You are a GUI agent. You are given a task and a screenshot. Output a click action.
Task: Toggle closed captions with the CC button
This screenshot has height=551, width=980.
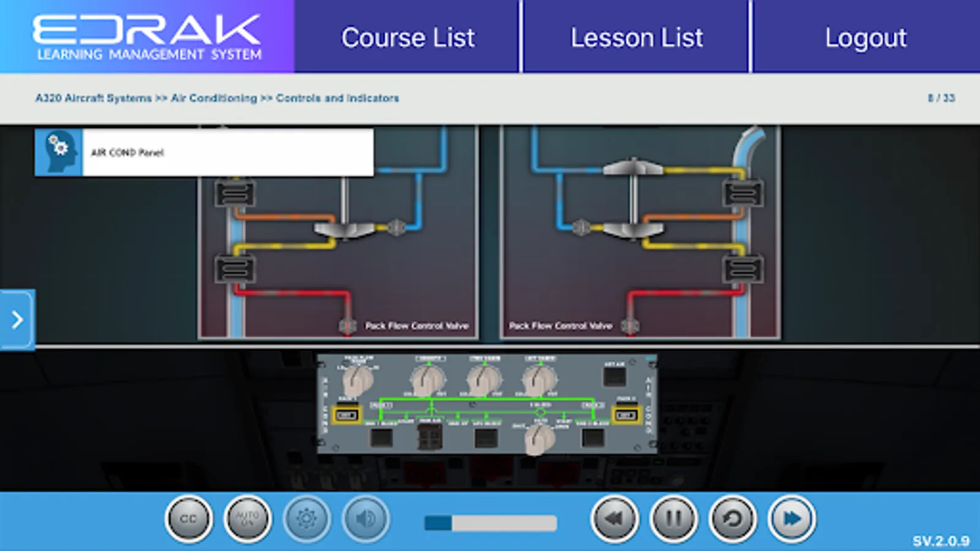tap(189, 519)
